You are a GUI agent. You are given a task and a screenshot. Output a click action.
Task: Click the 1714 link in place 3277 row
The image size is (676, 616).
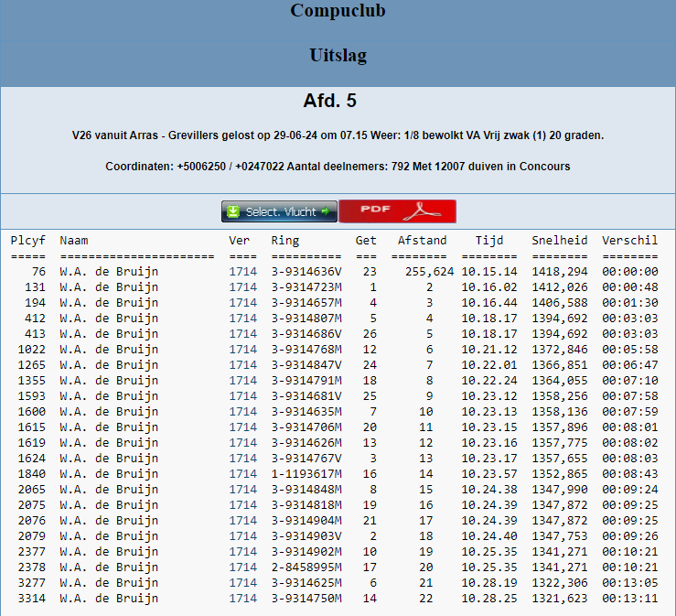pyautogui.click(x=242, y=583)
